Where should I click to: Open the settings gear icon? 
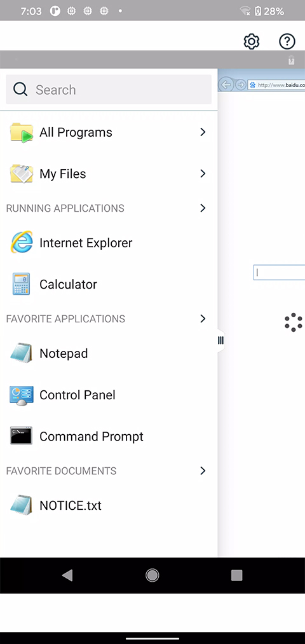point(251,41)
